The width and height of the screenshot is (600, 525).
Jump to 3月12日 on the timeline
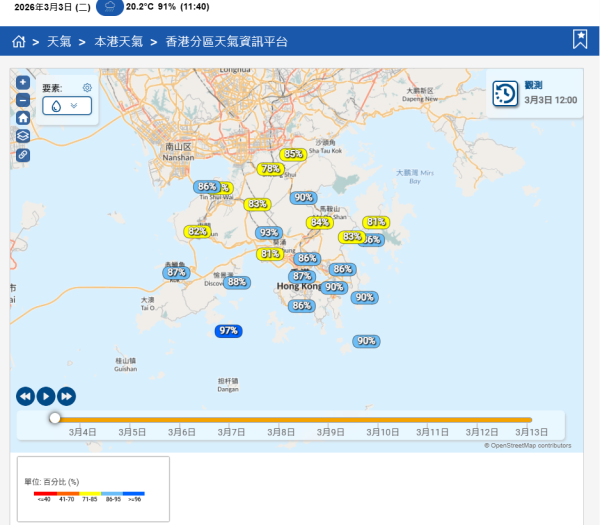click(x=482, y=432)
